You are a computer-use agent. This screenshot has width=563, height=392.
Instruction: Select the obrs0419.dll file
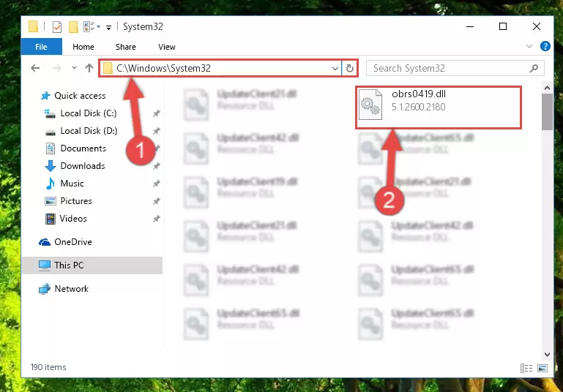439,108
